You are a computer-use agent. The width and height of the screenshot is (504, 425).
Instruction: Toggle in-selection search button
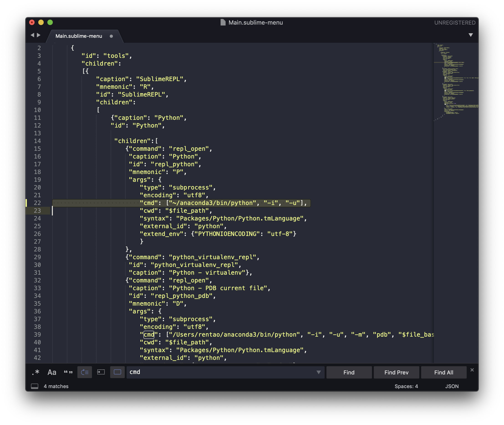point(101,372)
